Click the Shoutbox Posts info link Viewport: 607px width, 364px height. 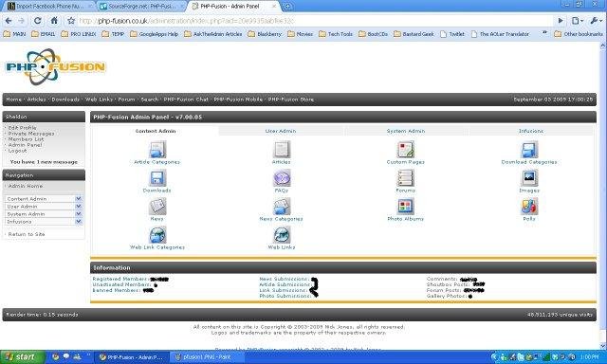449,284
